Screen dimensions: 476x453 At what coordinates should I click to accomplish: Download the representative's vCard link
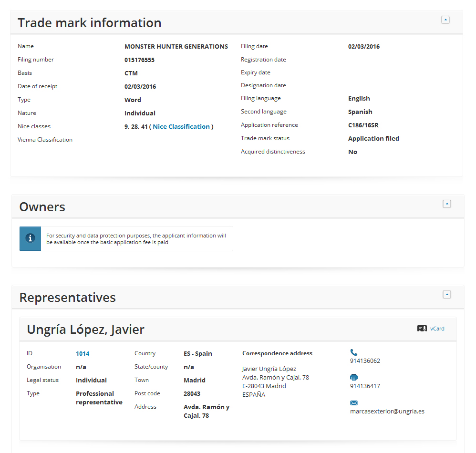tap(437, 329)
